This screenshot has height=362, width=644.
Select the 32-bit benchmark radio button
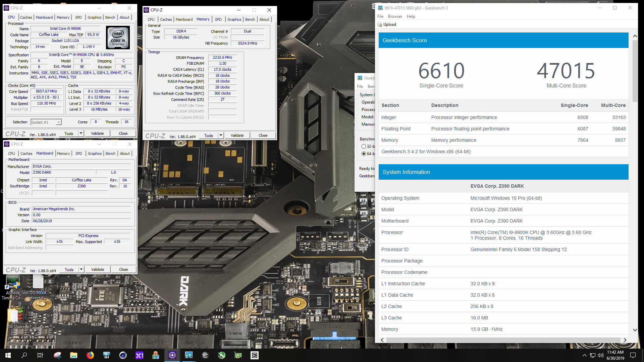[364, 146]
